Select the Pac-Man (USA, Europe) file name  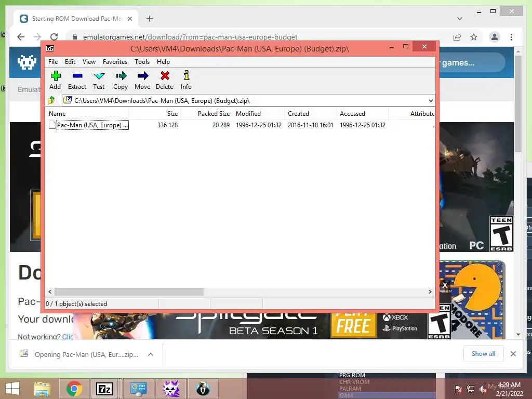point(92,125)
